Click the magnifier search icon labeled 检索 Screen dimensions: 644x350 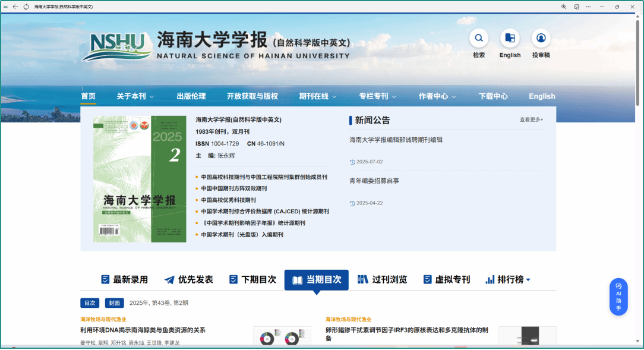click(478, 39)
